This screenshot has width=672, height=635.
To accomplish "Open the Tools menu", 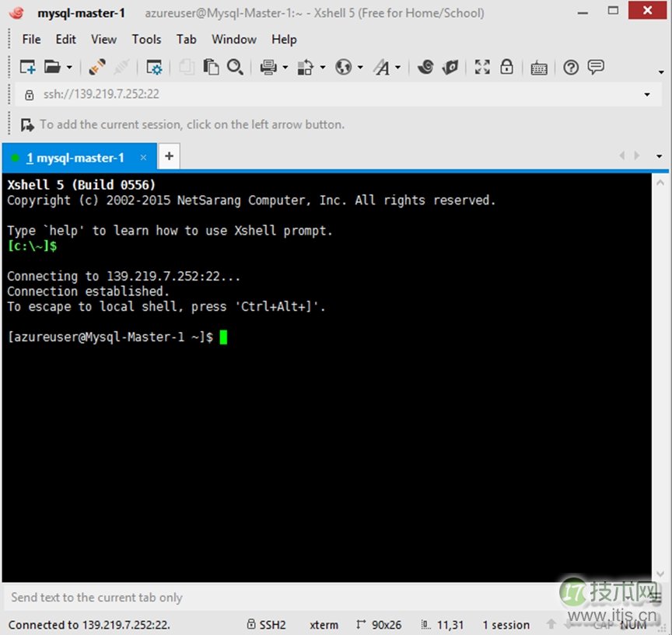I will 146,39.
